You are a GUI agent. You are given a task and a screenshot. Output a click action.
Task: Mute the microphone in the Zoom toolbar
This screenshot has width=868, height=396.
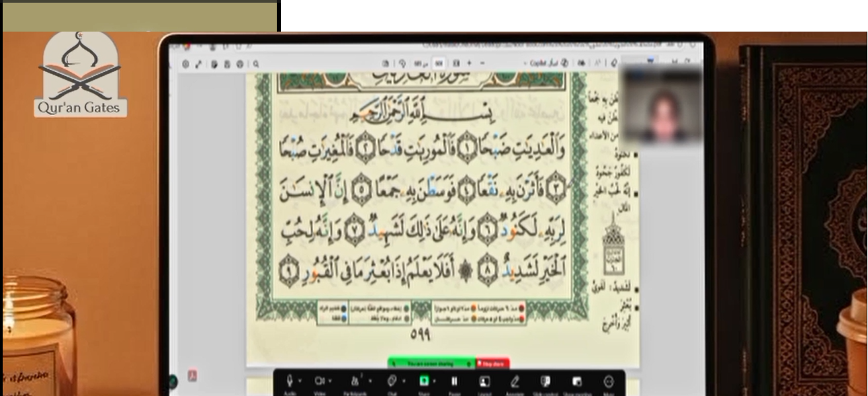tap(290, 381)
